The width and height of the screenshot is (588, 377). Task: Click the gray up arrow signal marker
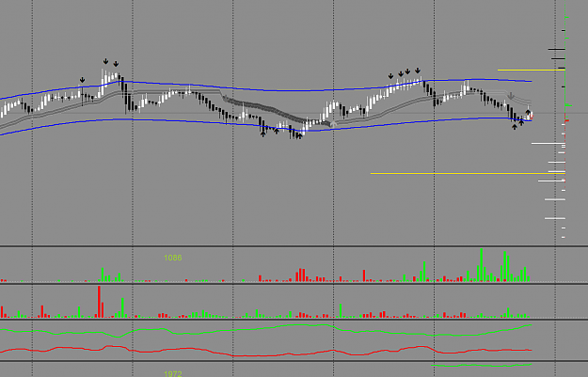pyautogui.click(x=333, y=123)
